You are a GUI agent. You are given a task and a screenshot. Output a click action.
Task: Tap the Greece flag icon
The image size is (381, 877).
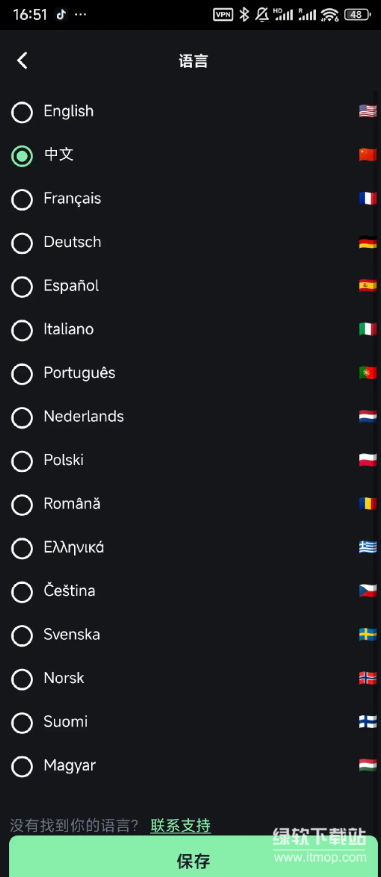368,548
